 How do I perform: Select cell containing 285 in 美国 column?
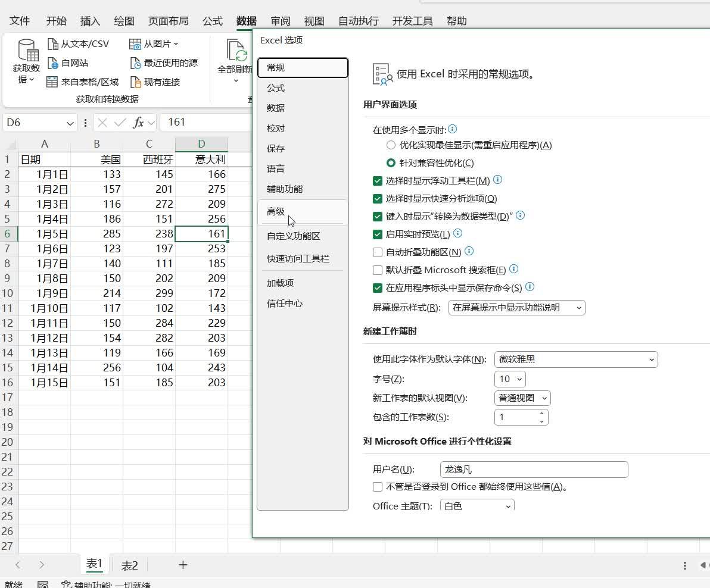pyautogui.click(x=96, y=234)
